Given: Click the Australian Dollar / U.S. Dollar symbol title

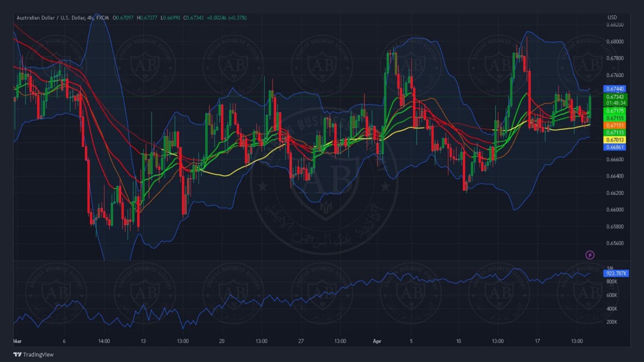Looking at the screenshot, I should (51, 18).
